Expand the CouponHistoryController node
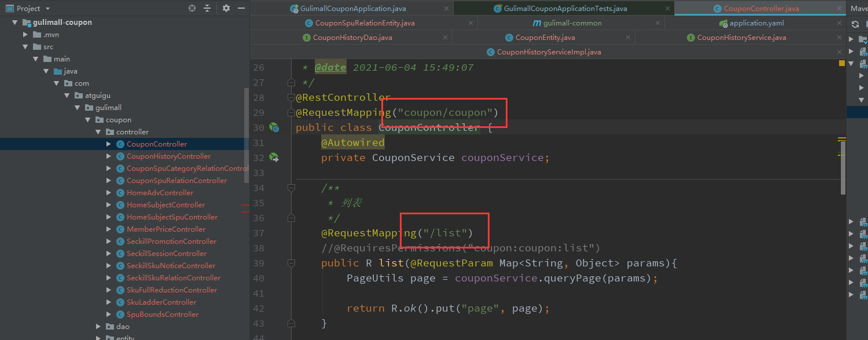 coord(109,156)
